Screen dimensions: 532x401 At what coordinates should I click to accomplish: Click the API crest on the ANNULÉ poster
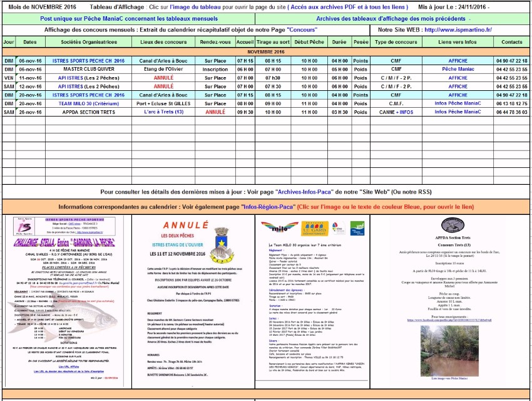pyautogui.click(x=221, y=245)
